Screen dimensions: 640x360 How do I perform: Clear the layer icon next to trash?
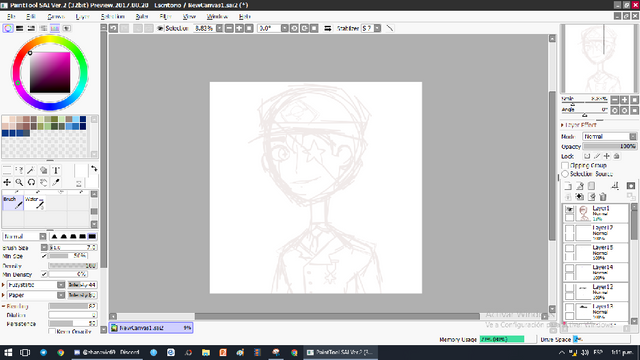[591, 197]
